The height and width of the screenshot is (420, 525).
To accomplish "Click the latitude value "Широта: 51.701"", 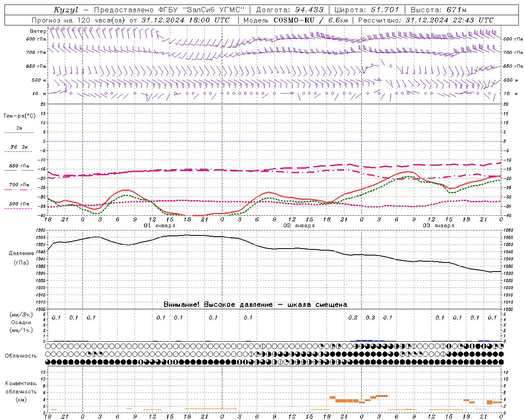I will click(366, 10).
